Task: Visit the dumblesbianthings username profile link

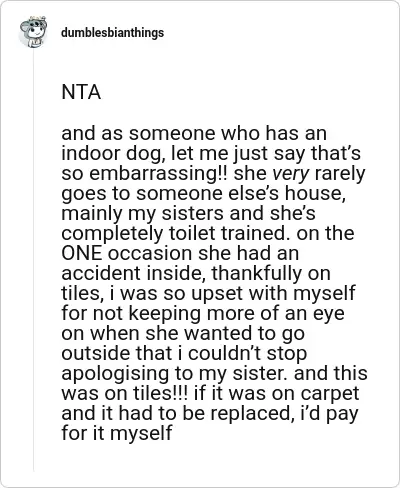Action: point(112,33)
